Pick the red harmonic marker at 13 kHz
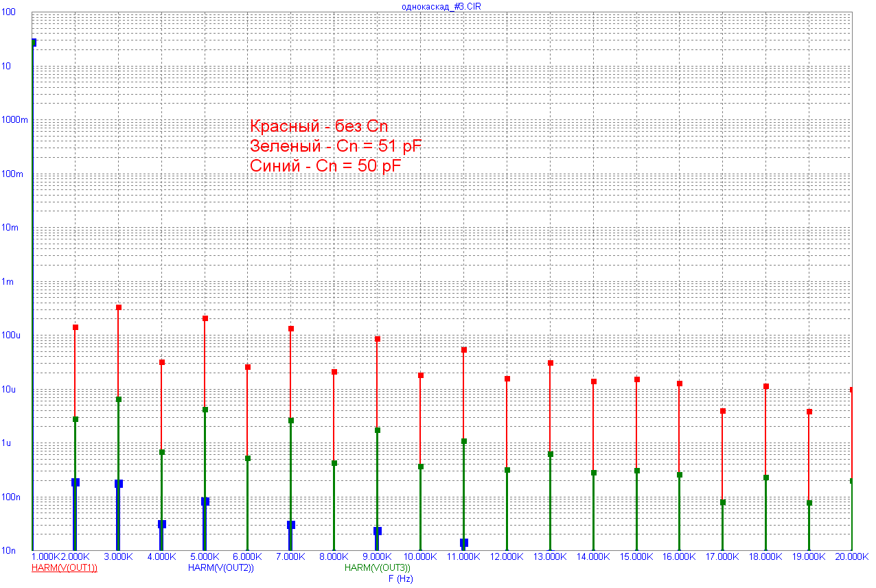This screenshot has width=876, height=588. (x=551, y=363)
